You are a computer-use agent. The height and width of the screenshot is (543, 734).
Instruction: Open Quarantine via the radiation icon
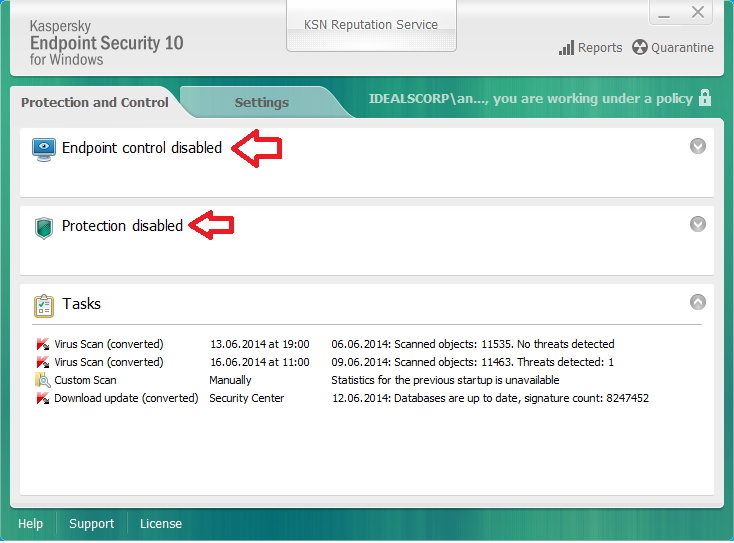coord(639,47)
